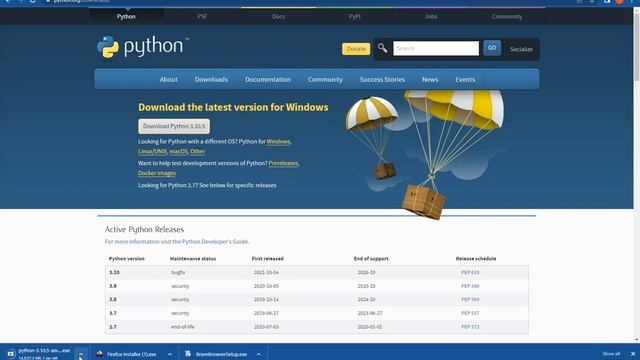This screenshot has width=640, height=360.
Task: Open the Events menu
Action: pyautogui.click(x=465, y=80)
